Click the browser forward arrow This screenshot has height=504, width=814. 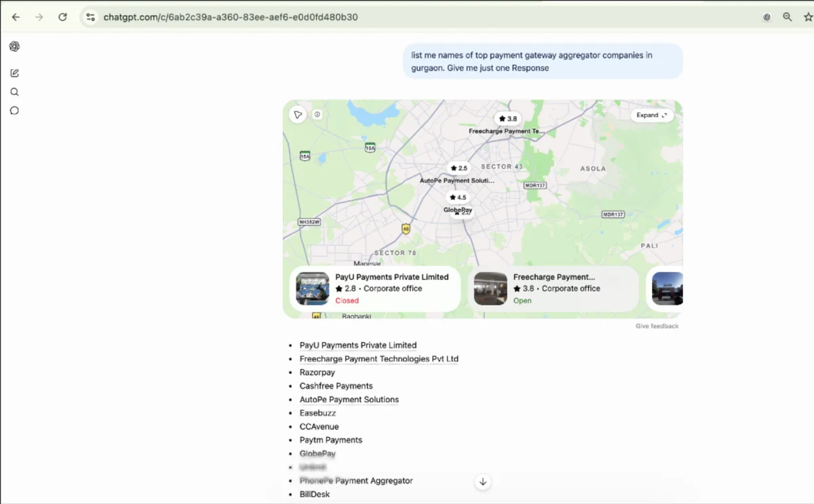click(x=39, y=17)
